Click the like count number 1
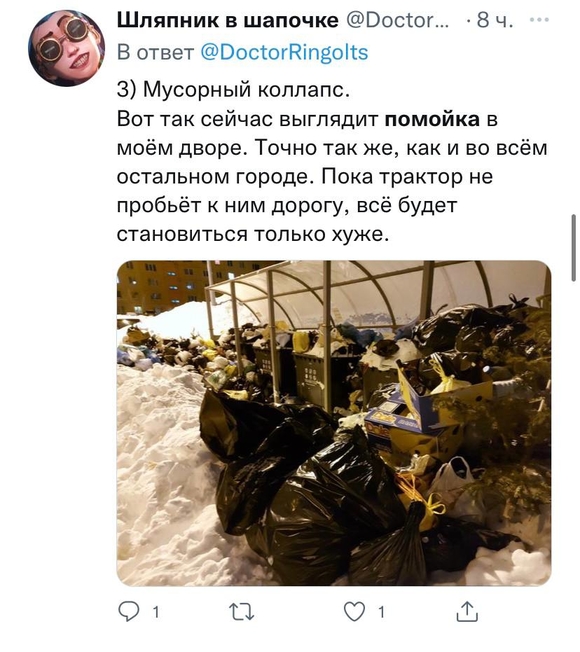The height and width of the screenshot is (652, 580). [x=381, y=612]
